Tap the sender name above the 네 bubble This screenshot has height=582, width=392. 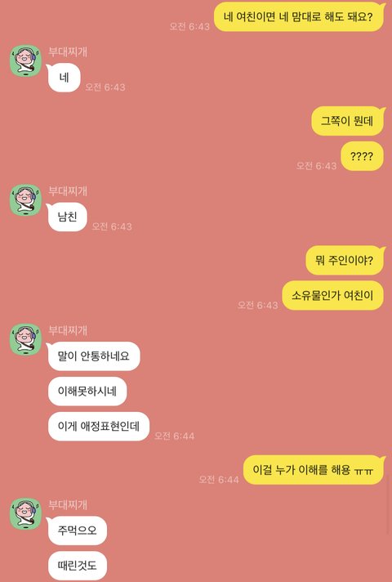click(x=68, y=51)
